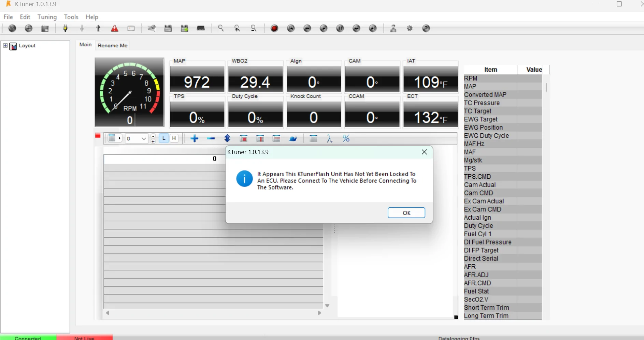Click the table icon with red column

[x=260, y=138]
